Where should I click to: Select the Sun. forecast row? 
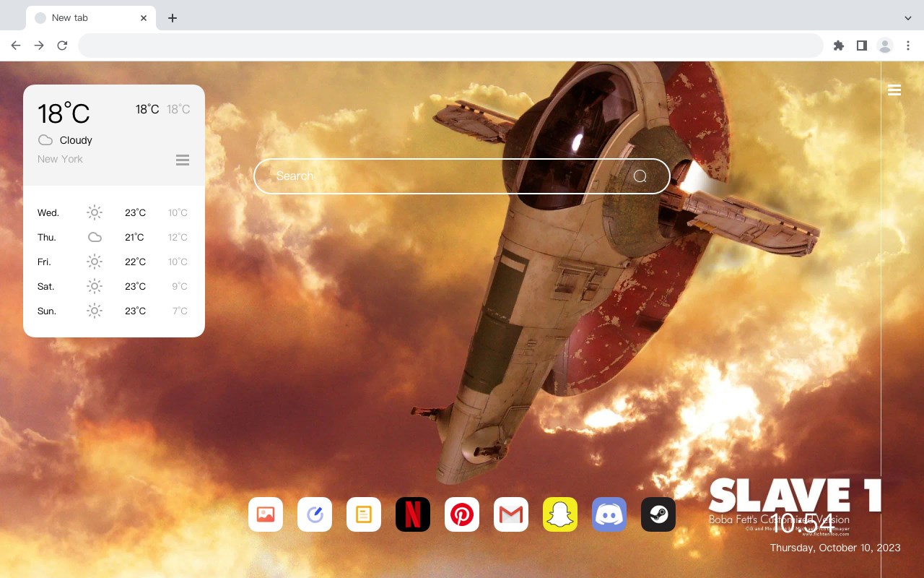click(114, 311)
